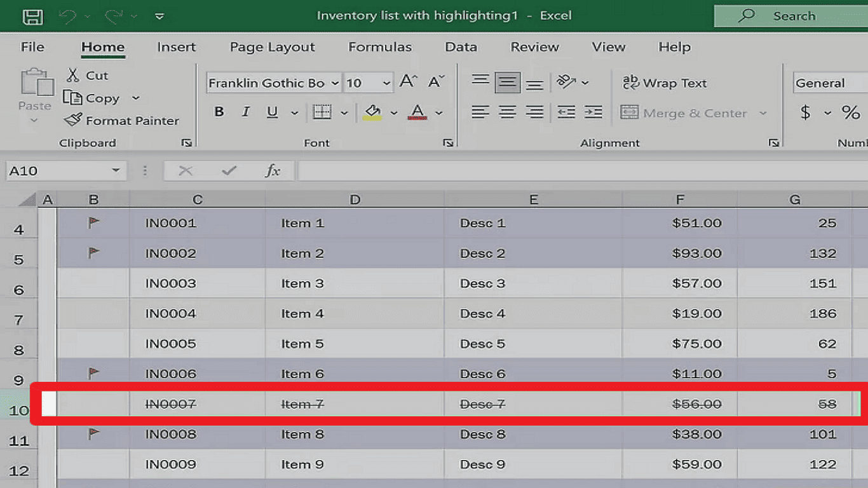The height and width of the screenshot is (488, 868).
Task: Click the Search box in the title bar
Action: point(791,17)
